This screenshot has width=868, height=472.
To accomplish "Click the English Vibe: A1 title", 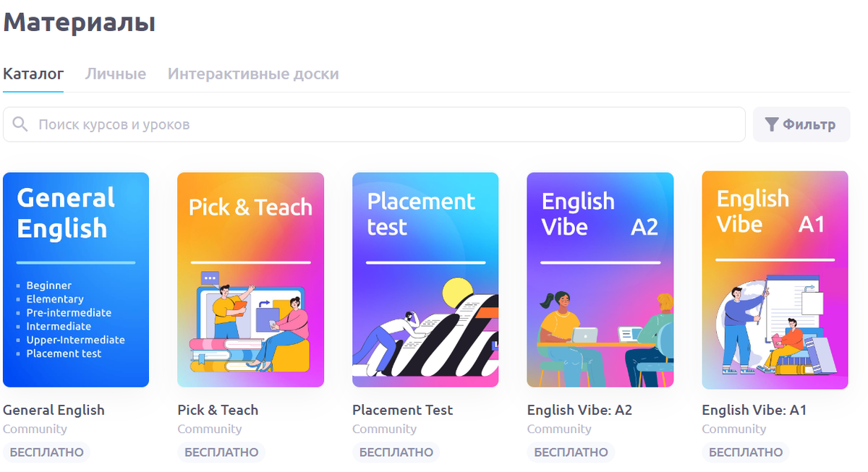I will 754,410.
